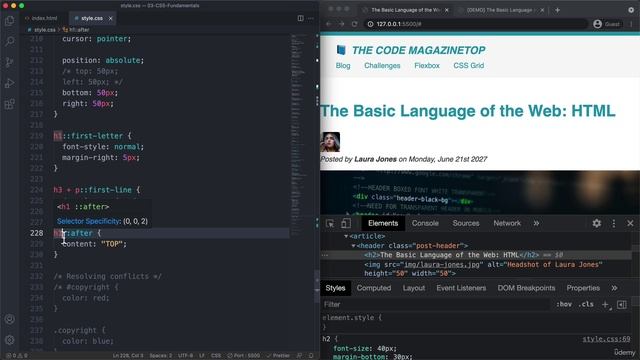Open the Extensions view
This screenshot has width=640, height=360.
click(x=9, y=104)
